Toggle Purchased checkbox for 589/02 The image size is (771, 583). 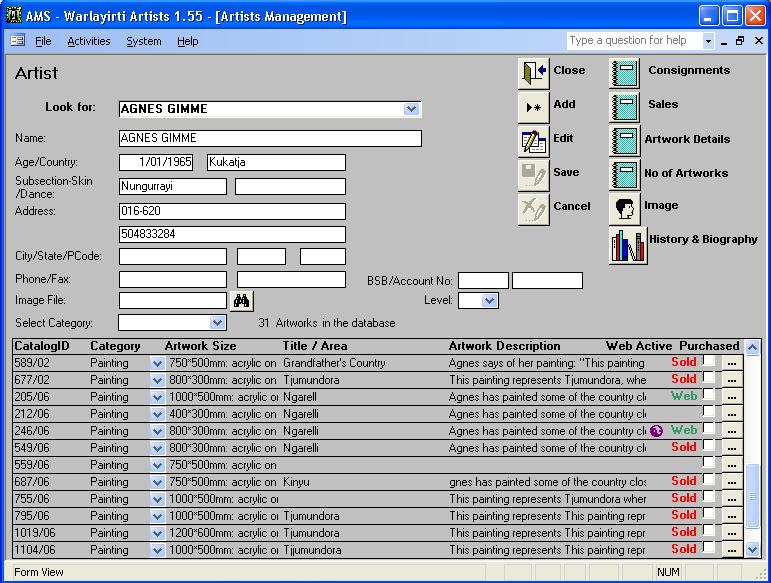click(709, 360)
